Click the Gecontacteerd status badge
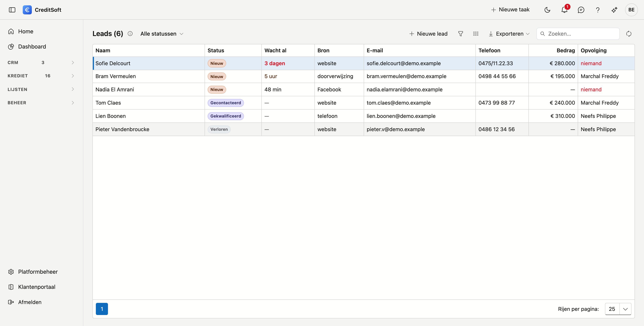 (226, 103)
